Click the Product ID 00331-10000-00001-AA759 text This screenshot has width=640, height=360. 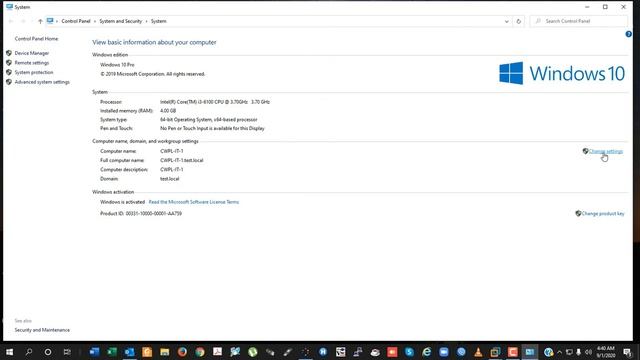(141, 213)
